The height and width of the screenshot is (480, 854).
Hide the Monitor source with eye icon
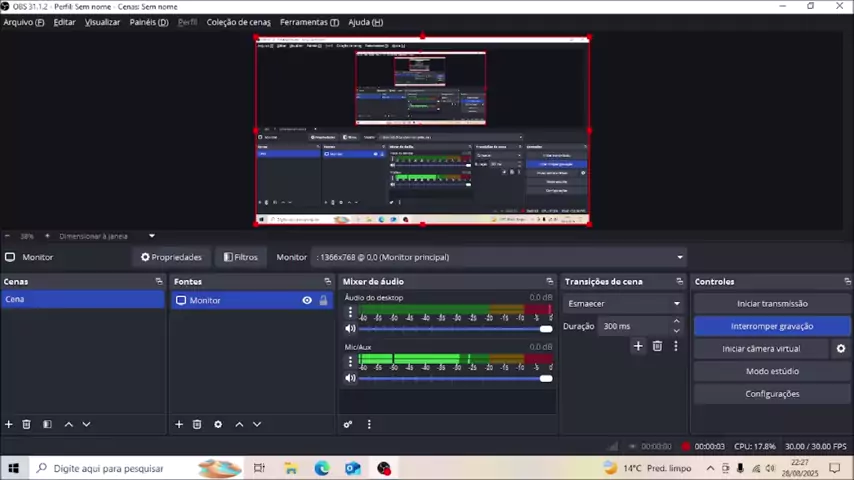(307, 300)
